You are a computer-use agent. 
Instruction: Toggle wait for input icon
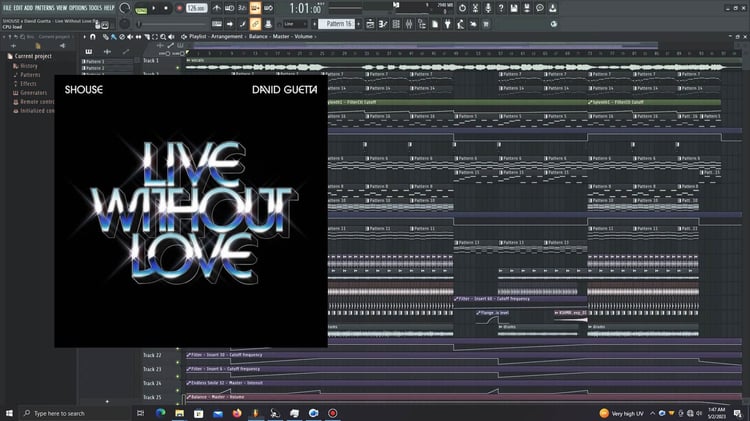pos(230,8)
